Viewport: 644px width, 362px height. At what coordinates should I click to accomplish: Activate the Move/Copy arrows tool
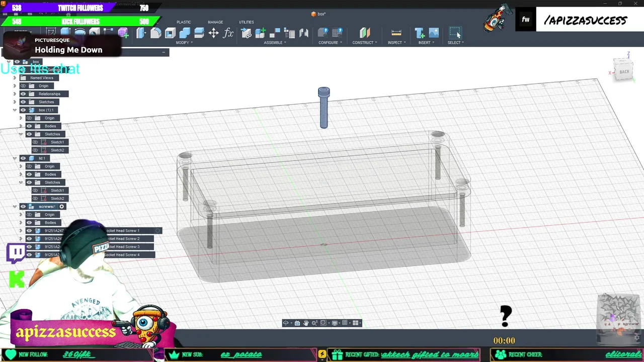[x=214, y=33]
